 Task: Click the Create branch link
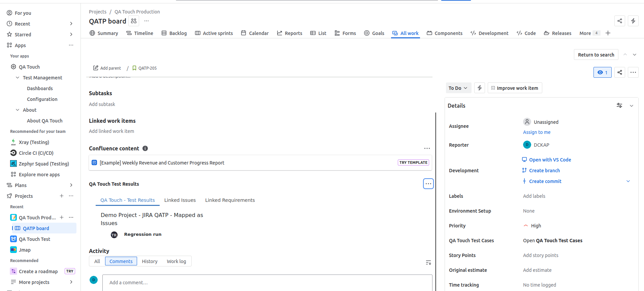(x=541, y=171)
